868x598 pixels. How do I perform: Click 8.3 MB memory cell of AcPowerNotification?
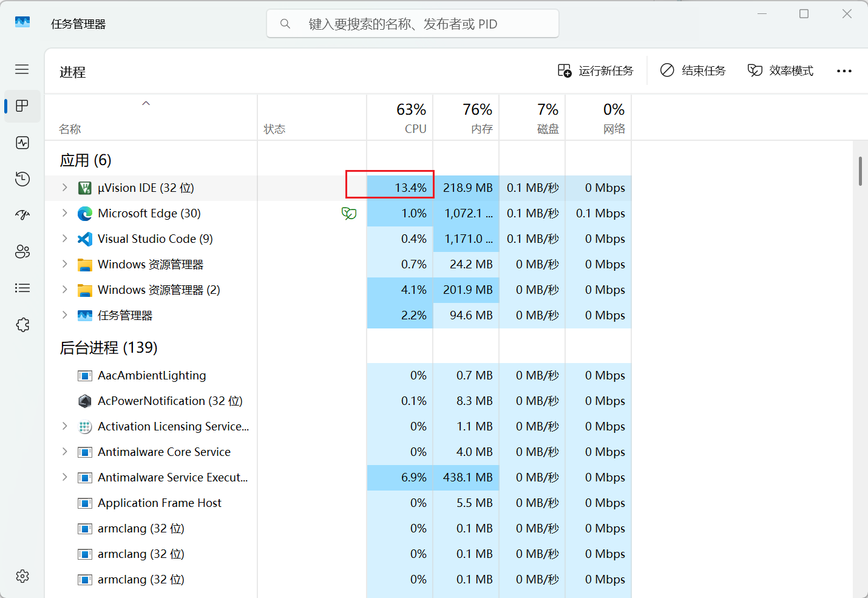466,401
